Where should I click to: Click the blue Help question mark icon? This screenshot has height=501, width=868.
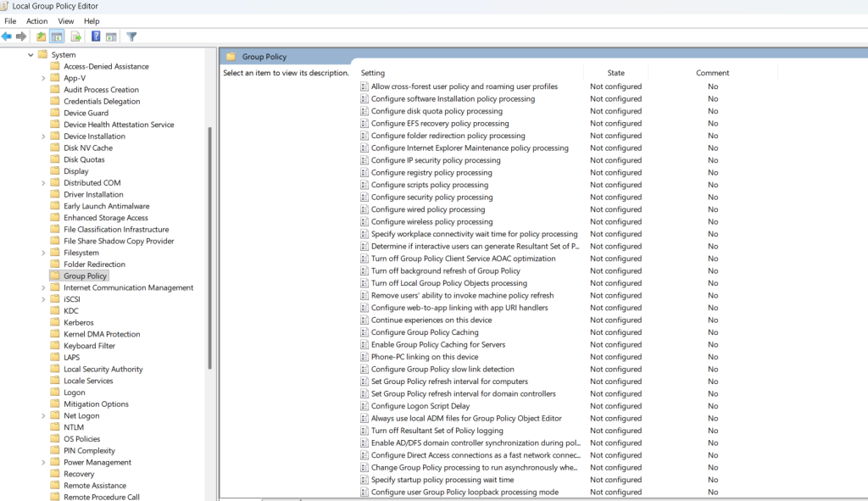click(x=96, y=36)
